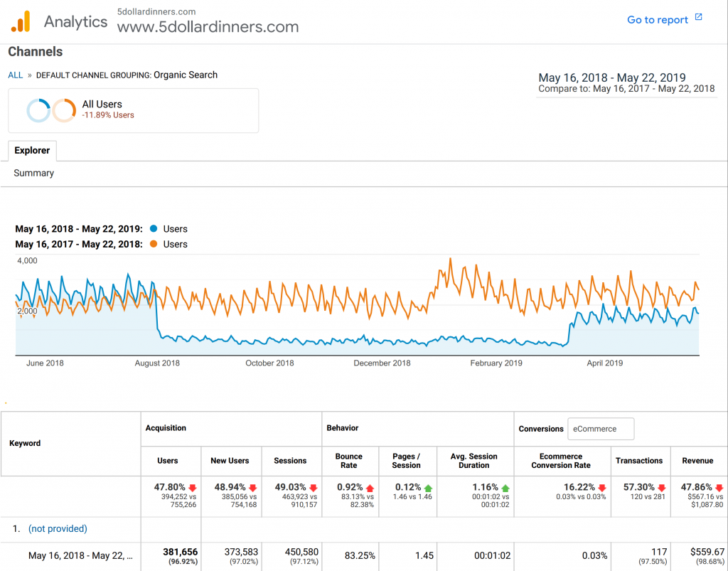728x571 pixels.
Task: Open the (not provided) keyword link
Action: point(58,528)
